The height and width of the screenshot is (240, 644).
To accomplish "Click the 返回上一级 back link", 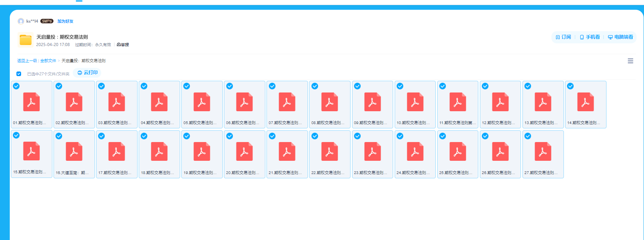I will pyautogui.click(x=27, y=61).
